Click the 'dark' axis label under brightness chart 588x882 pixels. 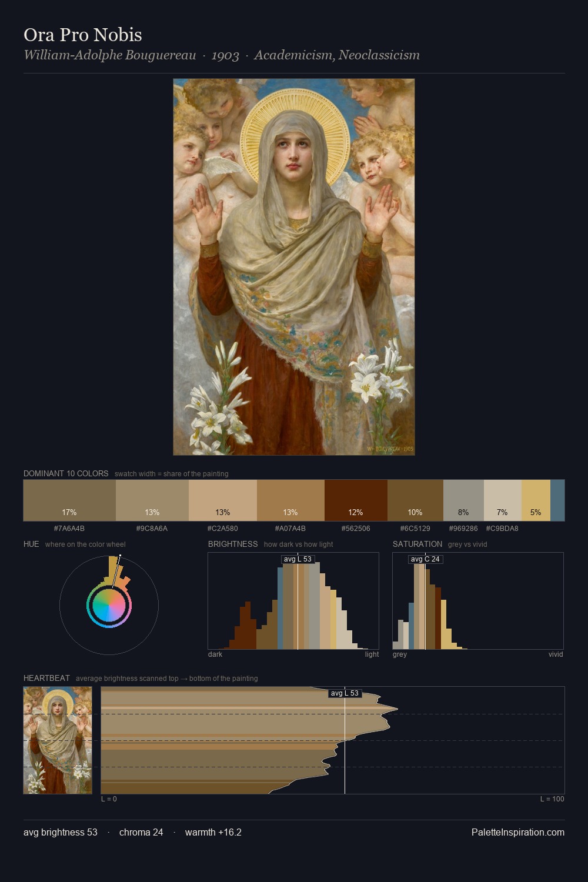tap(215, 654)
